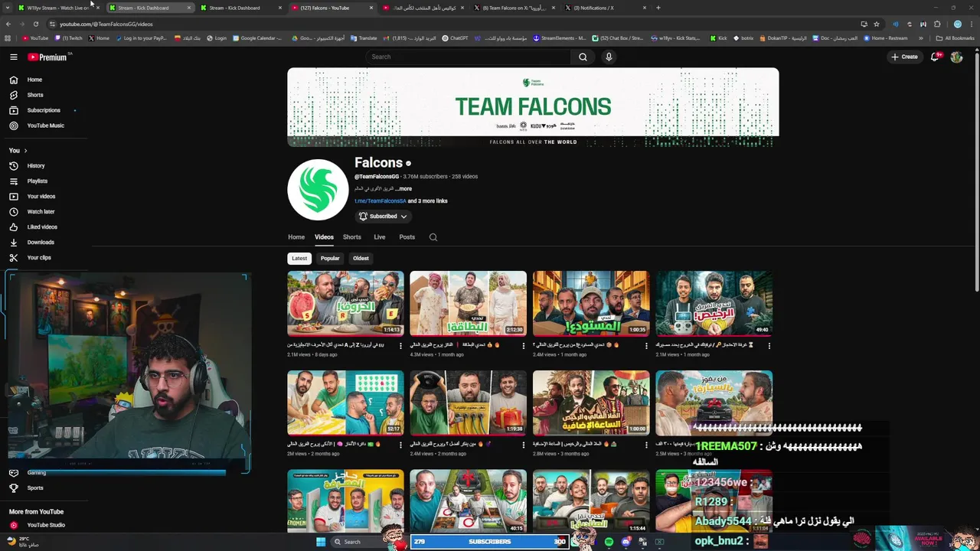Open options menu of 2.8M-views video
Image resolution: width=980 pixels, height=551 pixels.
point(646,445)
